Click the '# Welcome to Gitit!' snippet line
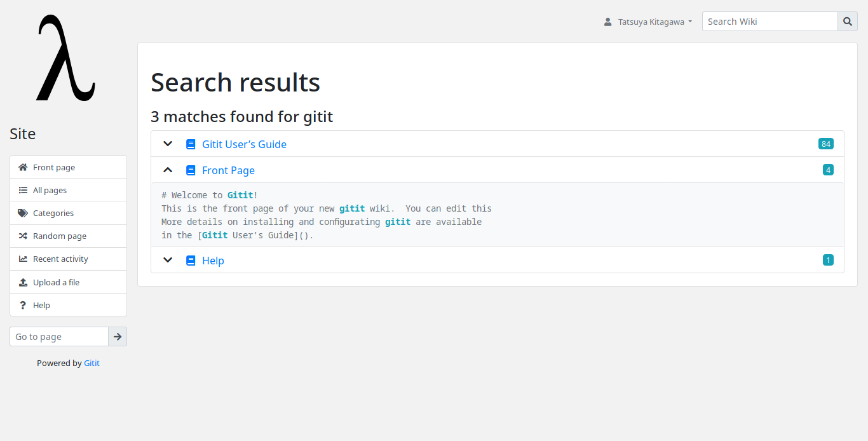 210,195
